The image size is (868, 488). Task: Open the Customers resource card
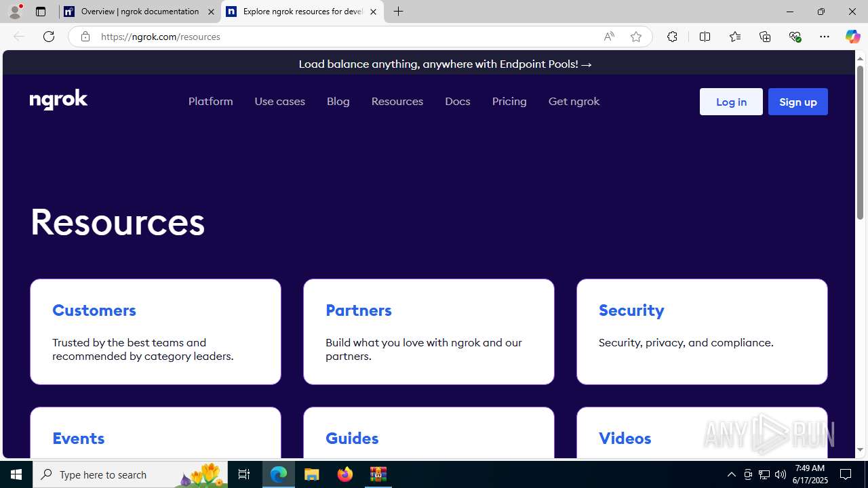click(155, 331)
